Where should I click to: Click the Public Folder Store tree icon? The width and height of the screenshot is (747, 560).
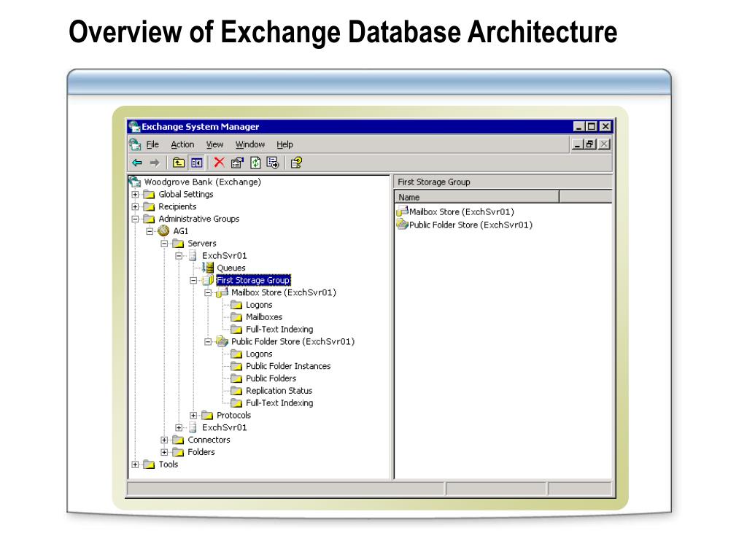coord(222,341)
